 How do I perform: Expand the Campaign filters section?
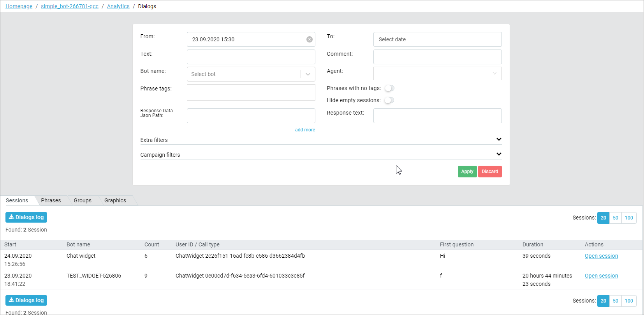(x=498, y=154)
